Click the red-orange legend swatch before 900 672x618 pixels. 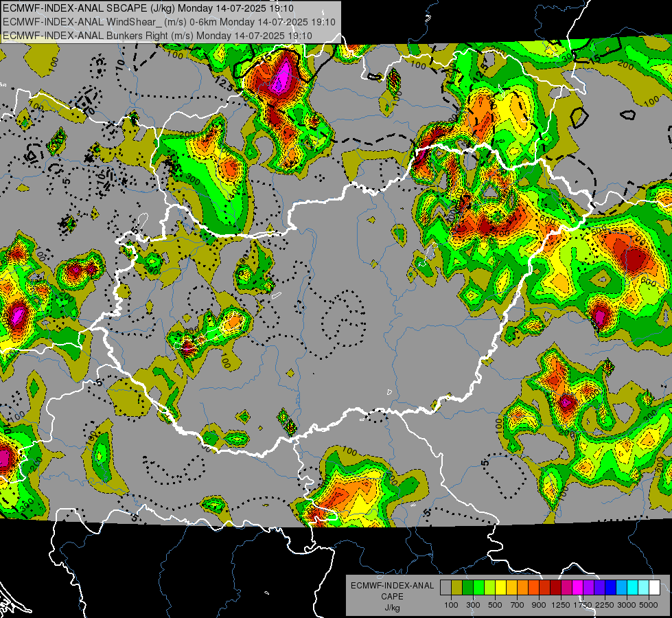[533, 587]
